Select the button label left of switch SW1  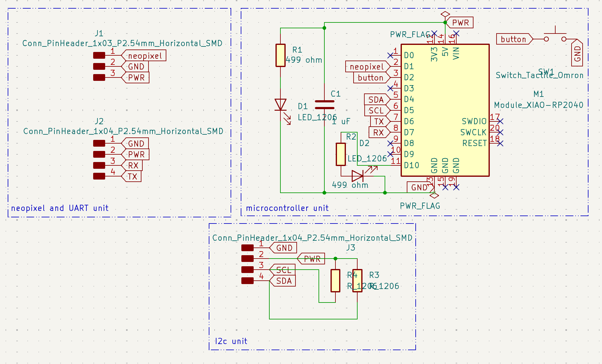515,39
